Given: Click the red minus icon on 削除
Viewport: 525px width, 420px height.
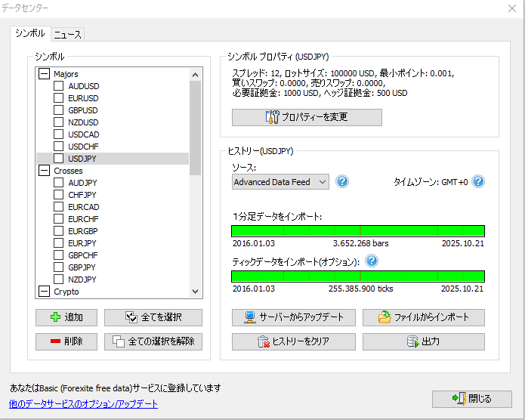Looking at the screenshot, I should 55,341.
